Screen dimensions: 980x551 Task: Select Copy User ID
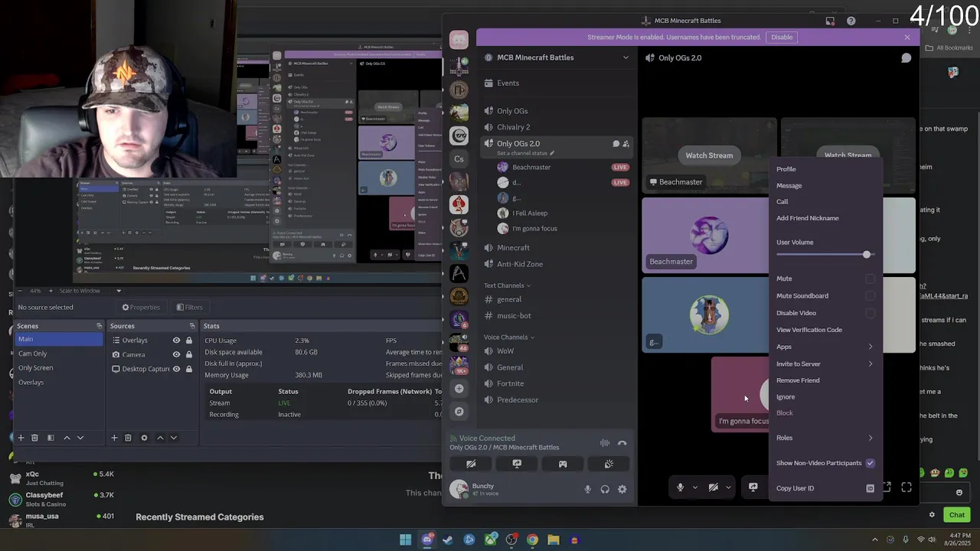pos(825,488)
